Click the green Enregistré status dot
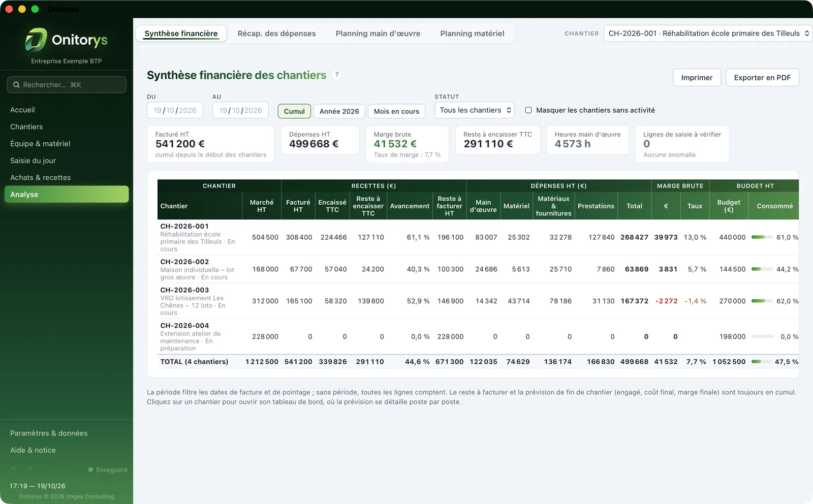The width and height of the screenshot is (813, 504). [90, 470]
